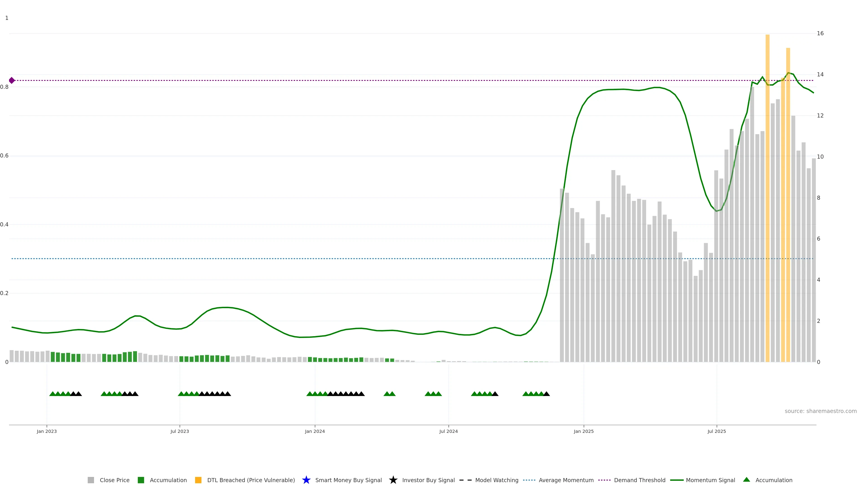Click the Jan 2024 x-axis label
Screen dimensions: 868x488
click(x=315, y=431)
